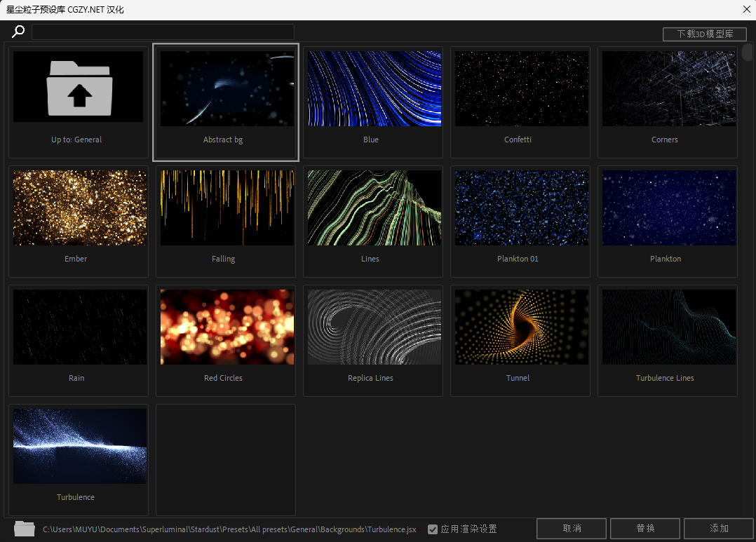756x542 pixels.
Task: Choose the Falling preset thumbnail
Action: point(227,208)
